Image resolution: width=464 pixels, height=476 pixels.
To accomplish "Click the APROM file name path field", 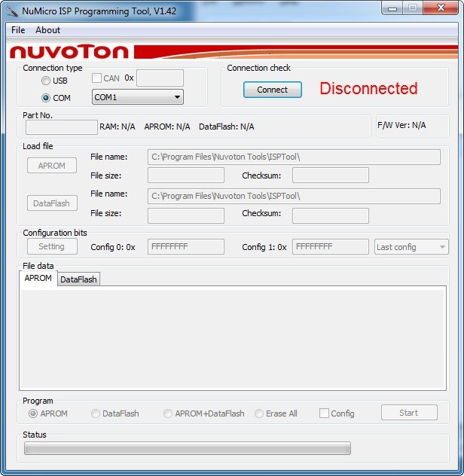I will coord(294,157).
